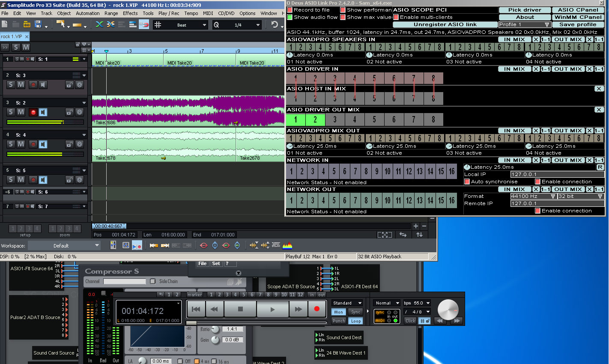Click the transport Play button
This screenshot has width=609, height=364.
click(272, 309)
